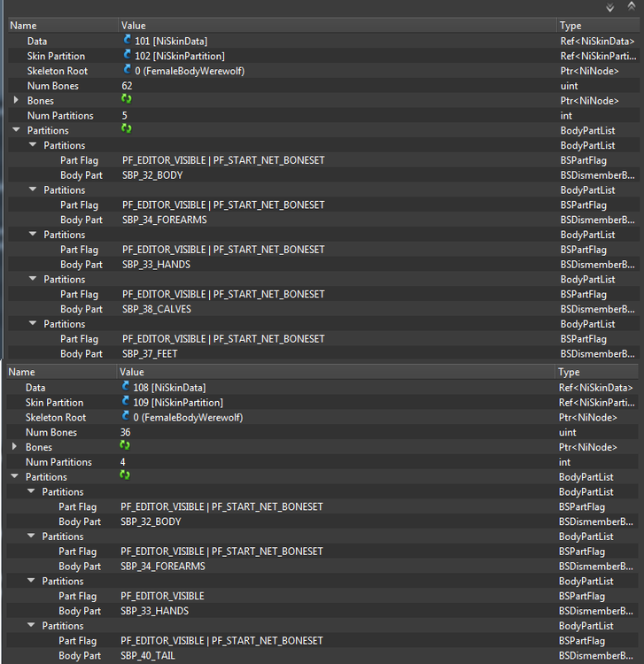Select the Num Bones value 36
The height and width of the screenshot is (664, 644).
click(126, 432)
